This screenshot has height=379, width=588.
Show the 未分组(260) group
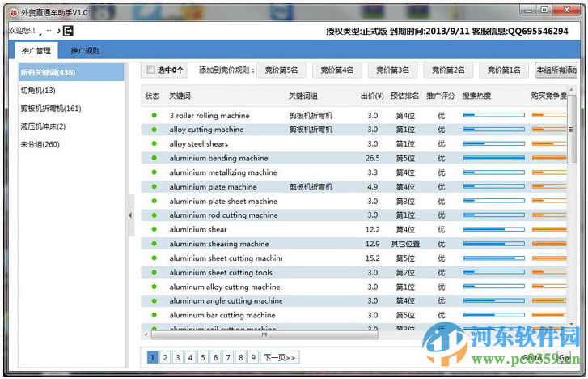(40, 145)
